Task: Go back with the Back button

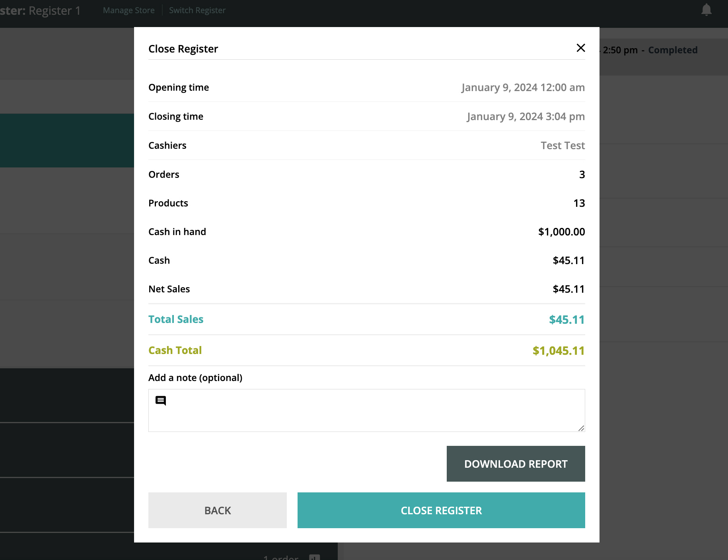Action: 217,510
